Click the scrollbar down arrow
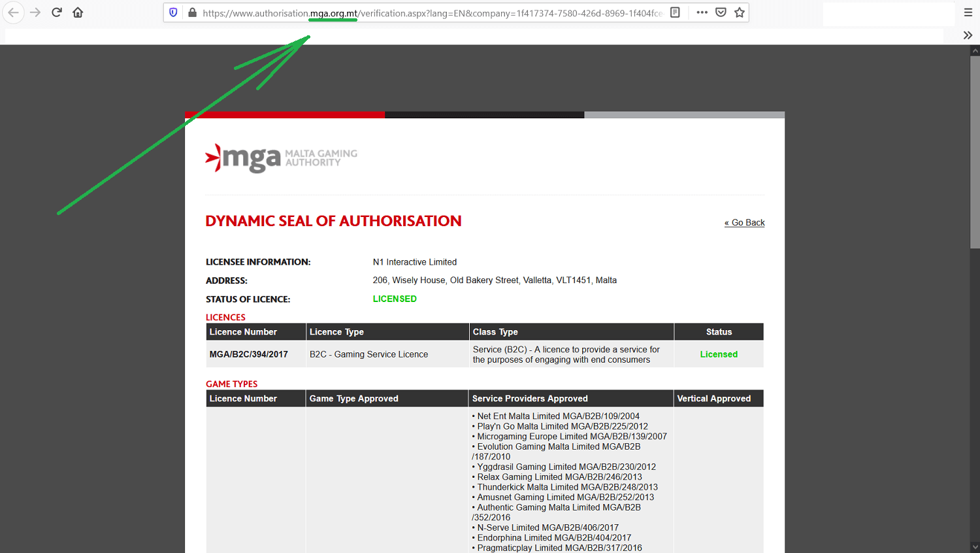Image resolution: width=980 pixels, height=553 pixels. [975, 547]
